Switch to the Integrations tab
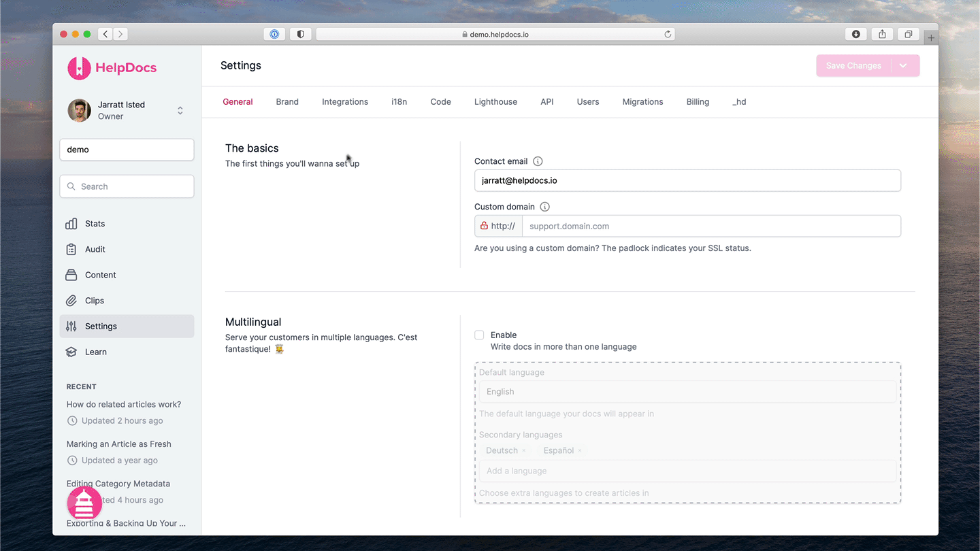This screenshot has height=551, width=980. (345, 102)
